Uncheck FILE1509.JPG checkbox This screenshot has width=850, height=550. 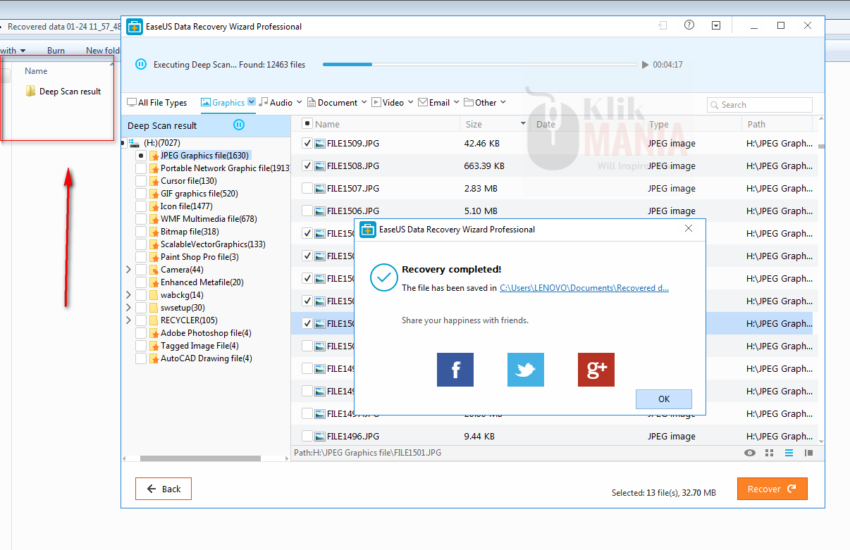tap(307, 144)
